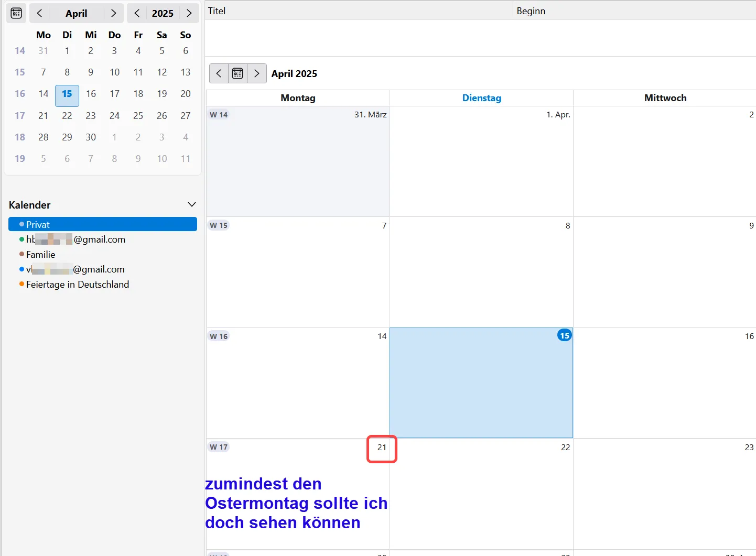756x556 pixels.
Task: Click day number 14 in main grid
Action: pos(382,336)
